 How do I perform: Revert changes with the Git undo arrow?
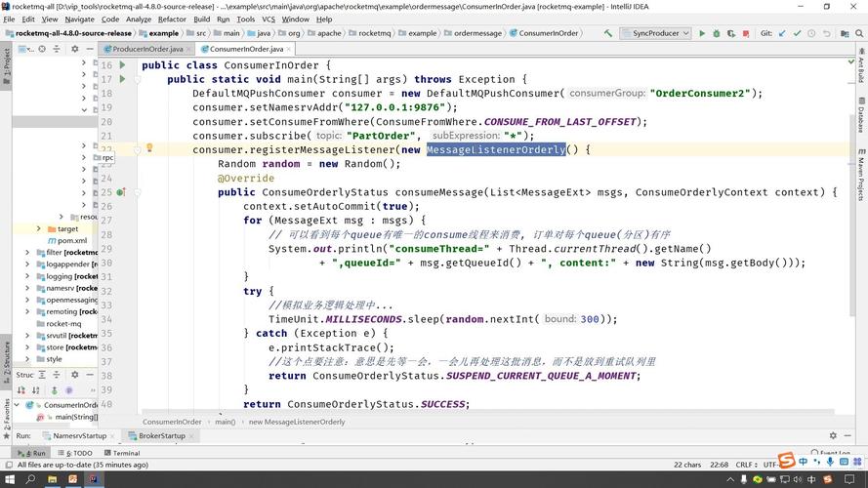pyautogui.click(x=826, y=33)
